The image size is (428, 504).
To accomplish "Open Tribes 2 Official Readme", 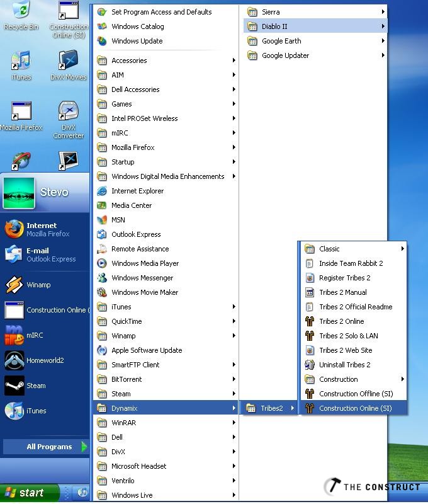I will (354, 307).
